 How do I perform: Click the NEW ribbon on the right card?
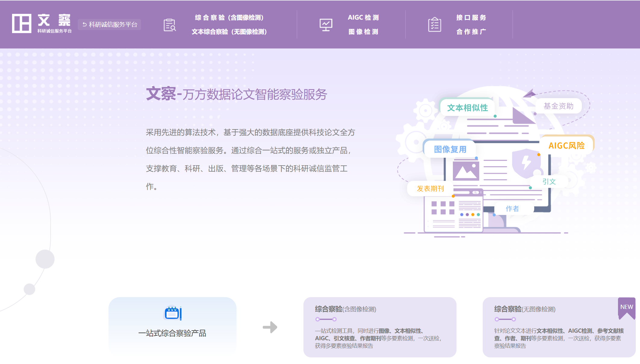(627, 308)
